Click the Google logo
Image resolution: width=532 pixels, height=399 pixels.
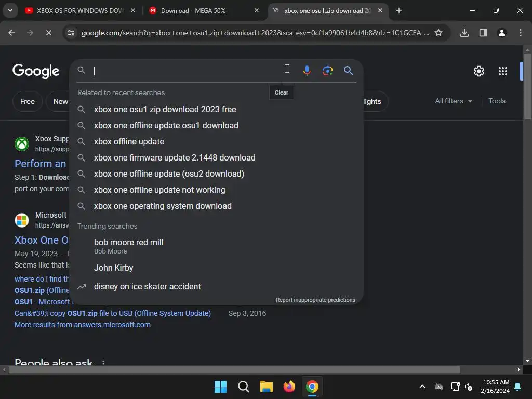36,71
